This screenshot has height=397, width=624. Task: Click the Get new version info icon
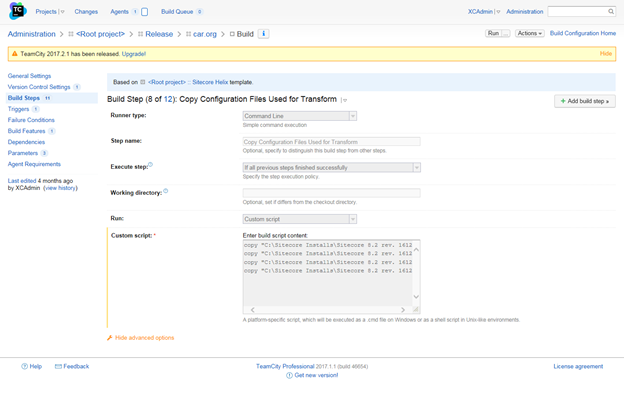(x=289, y=376)
